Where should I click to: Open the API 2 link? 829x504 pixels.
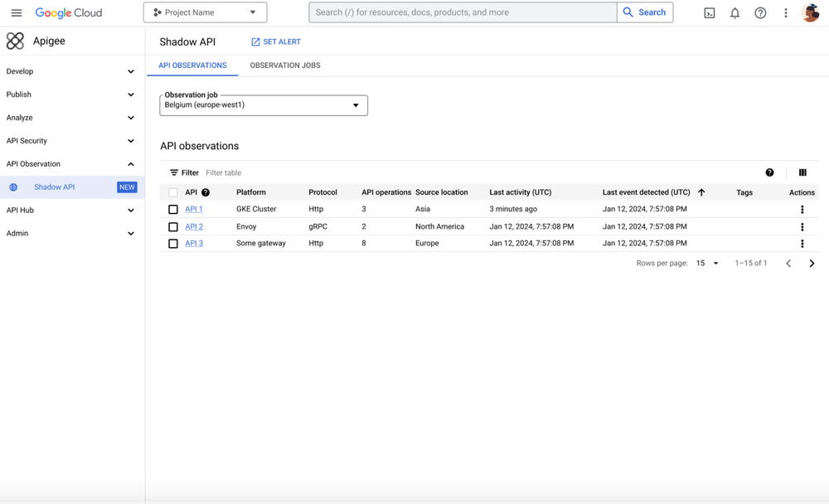(x=194, y=227)
